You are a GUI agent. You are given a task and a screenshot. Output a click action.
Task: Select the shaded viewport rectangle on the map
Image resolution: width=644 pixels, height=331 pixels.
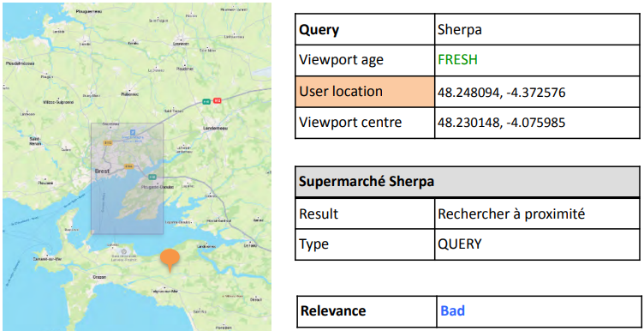coord(127,179)
